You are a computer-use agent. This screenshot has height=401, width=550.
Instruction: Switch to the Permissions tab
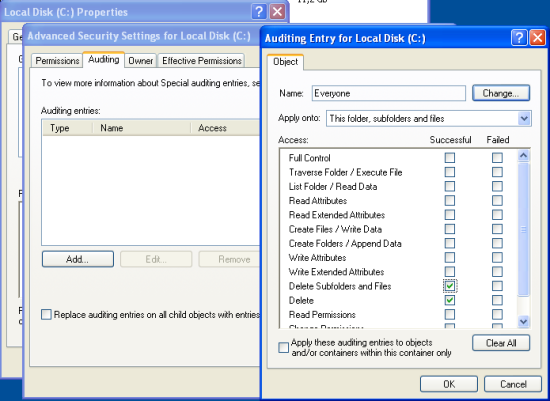coord(57,61)
